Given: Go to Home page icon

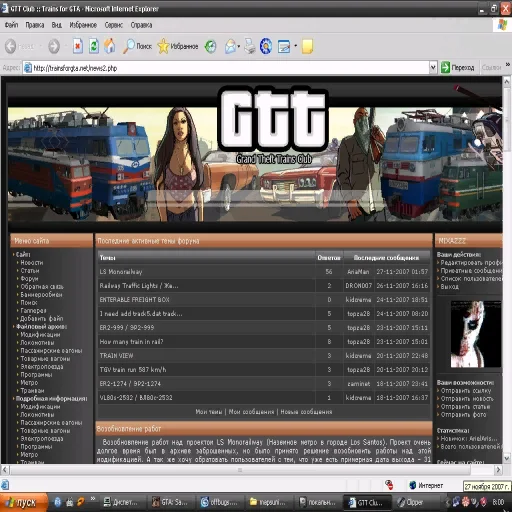Looking at the screenshot, I should point(110,46).
